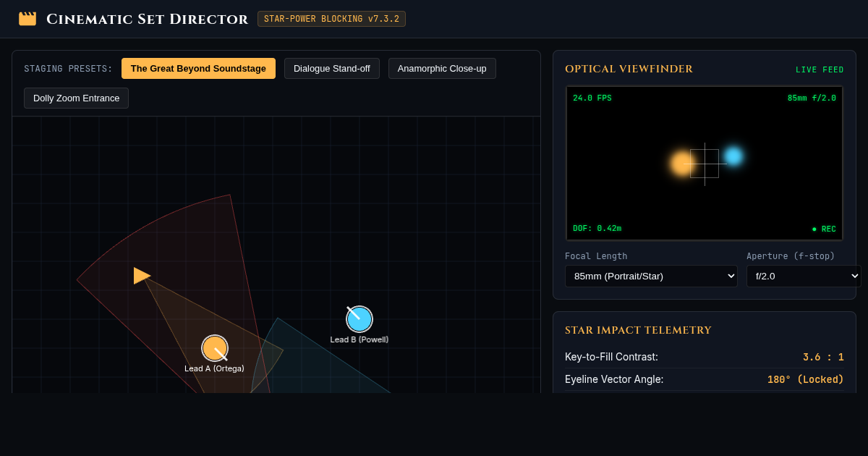Click the STAGING PRESETS label
This screenshot has height=456, width=868.
[68, 69]
